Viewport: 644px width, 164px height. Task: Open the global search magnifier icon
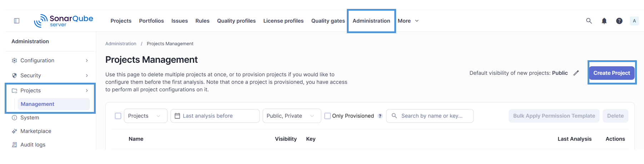click(589, 21)
